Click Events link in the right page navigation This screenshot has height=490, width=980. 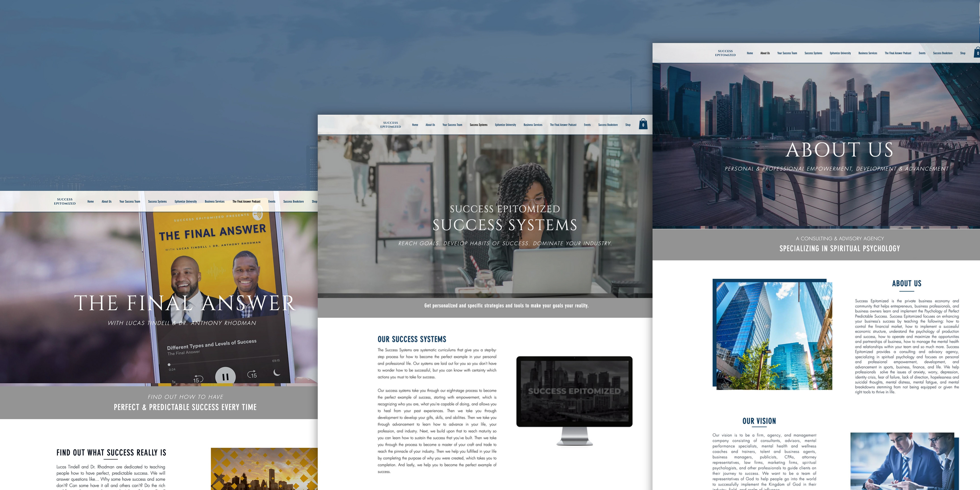point(922,53)
